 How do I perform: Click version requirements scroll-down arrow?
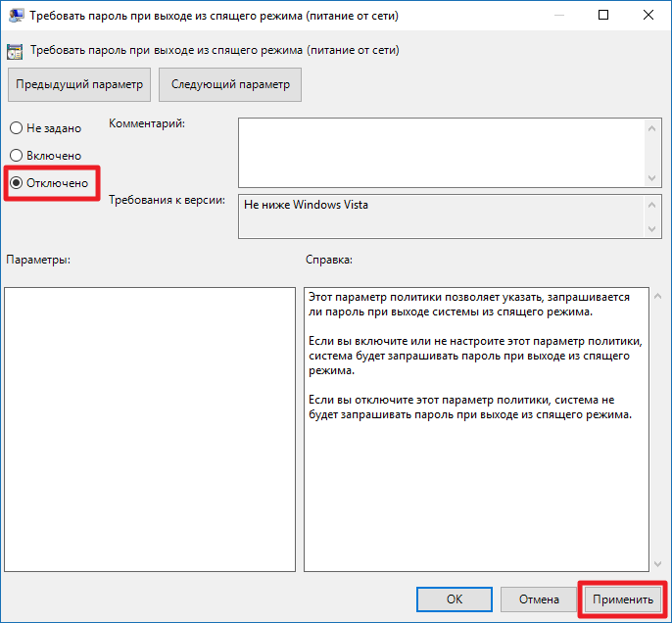(651, 229)
